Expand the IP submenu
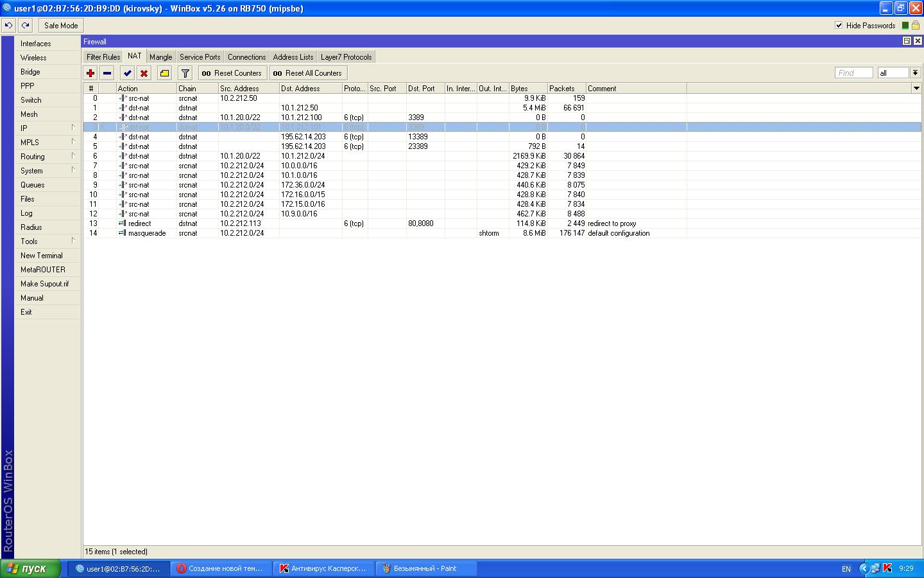Viewport: 924px width, 578px height. (x=48, y=128)
